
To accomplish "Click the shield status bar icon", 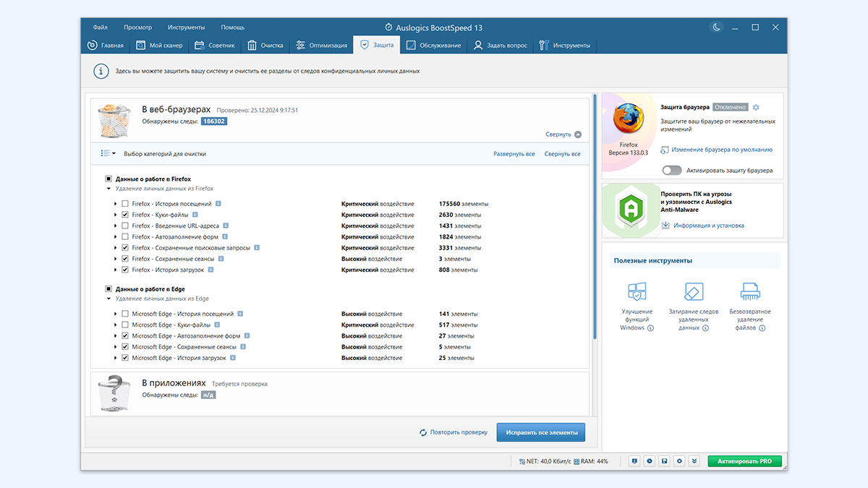I will pyautogui.click(x=634, y=461).
